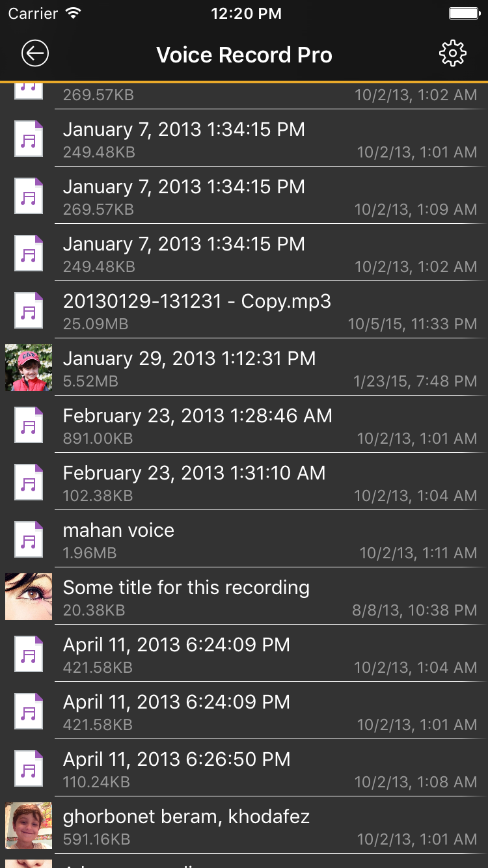Open the 891.00KB February 23 recording
Image resolution: width=488 pixels, height=868 pixels.
pos(260,425)
